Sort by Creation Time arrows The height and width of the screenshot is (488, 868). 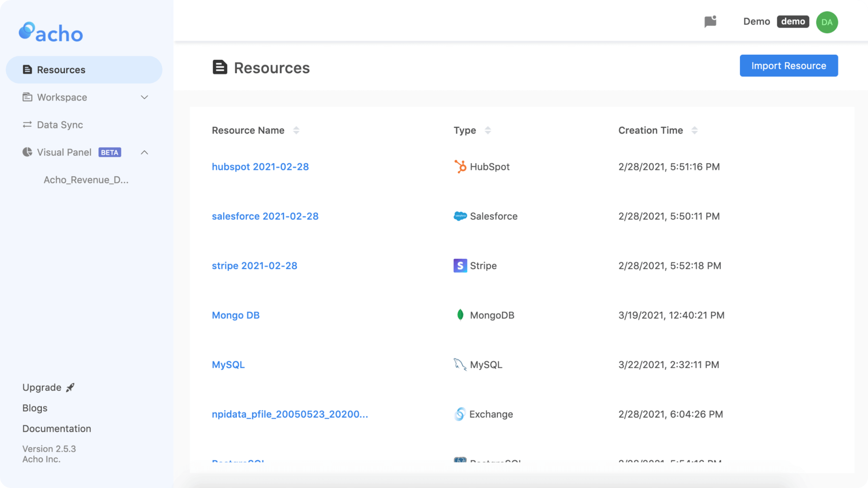pos(695,130)
